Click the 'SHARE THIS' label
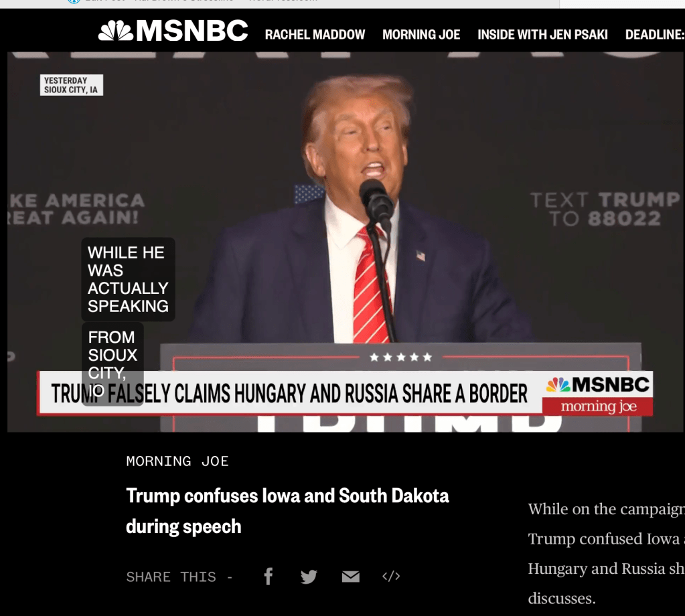The height and width of the screenshot is (616, 685). pyautogui.click(x=171, y=577)
